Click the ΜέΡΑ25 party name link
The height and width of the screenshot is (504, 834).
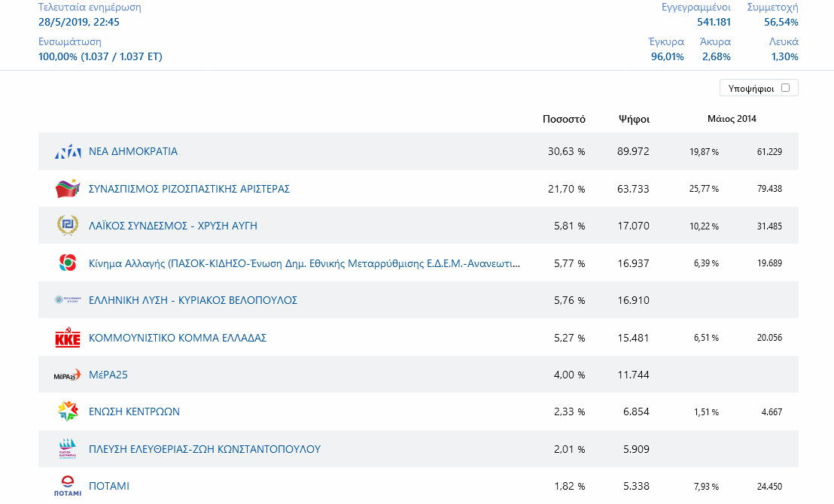[x=108, y=375]
